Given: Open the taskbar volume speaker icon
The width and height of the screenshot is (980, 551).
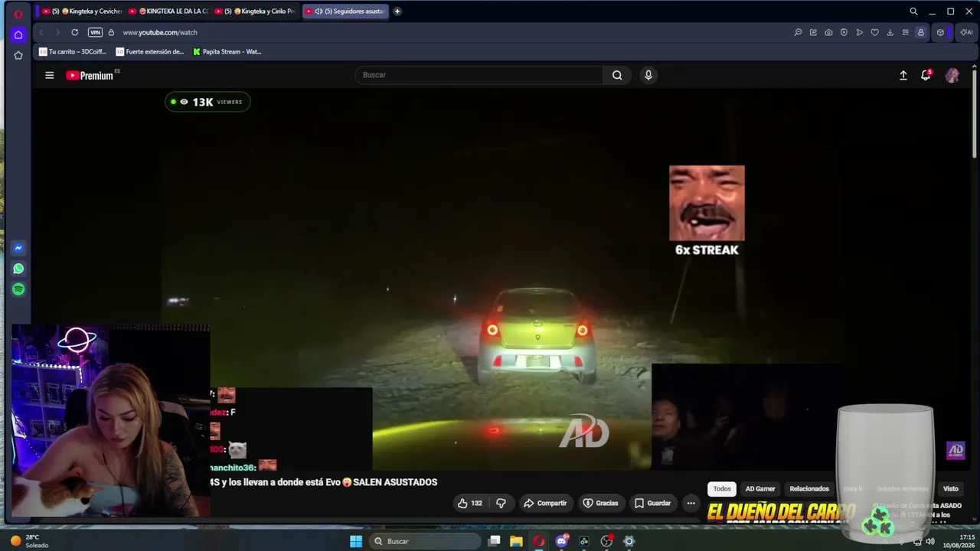Looking at the screenshot, I should 930,541.
